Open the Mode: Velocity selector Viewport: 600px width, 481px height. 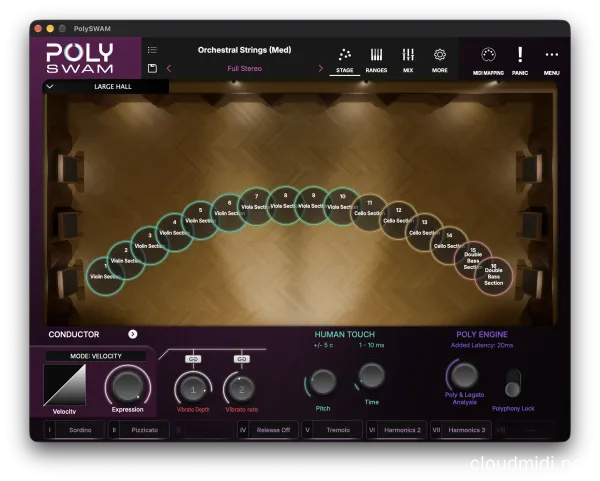point(96,356)
